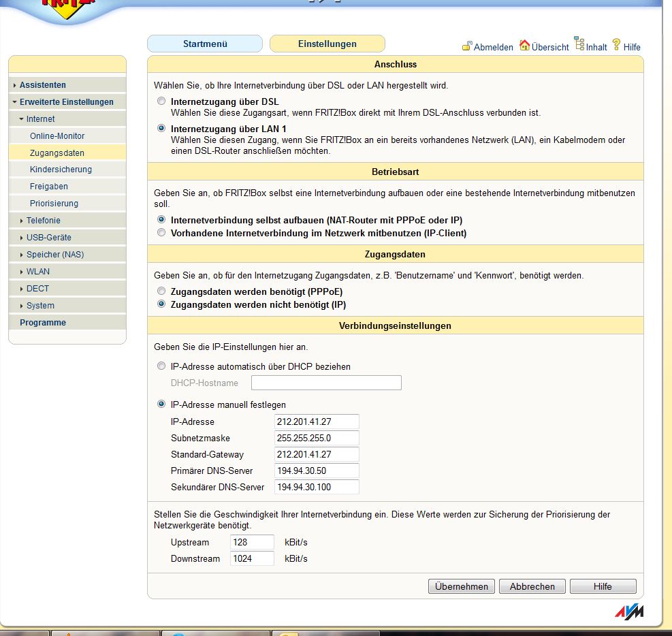The height and width of the screenshot is (636, 672).
Task: Select IP-Adresse manuell festlegen option
Action: [x=161, y=404]
